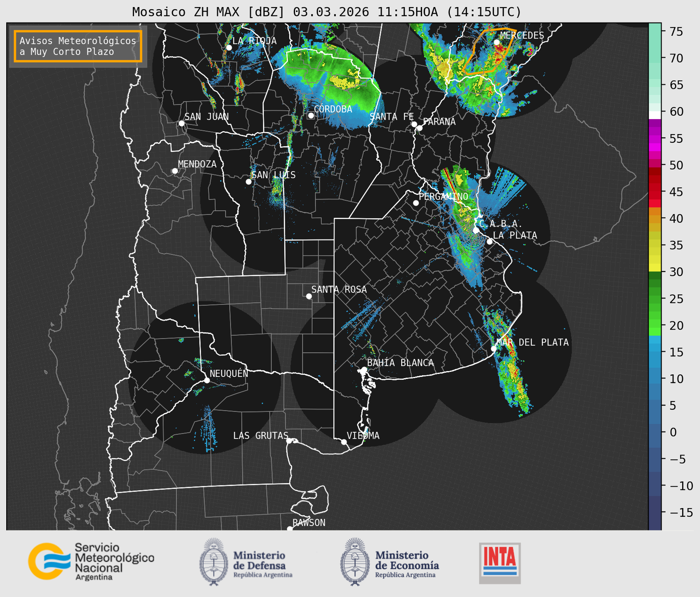The image size is (700, 597).
Task: Select the Mar del Plata marker dot
Action: coord(494,348)
